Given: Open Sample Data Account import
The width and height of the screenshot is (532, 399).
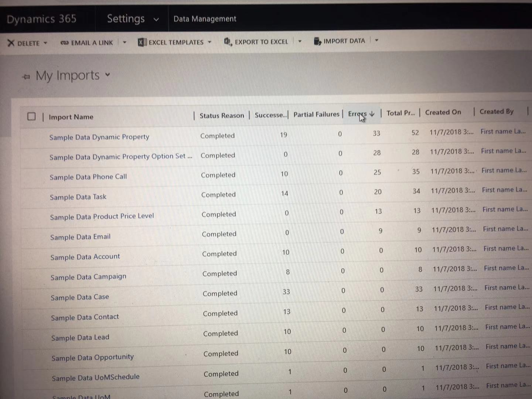Looking at the screenshot, I should (85, 257).
